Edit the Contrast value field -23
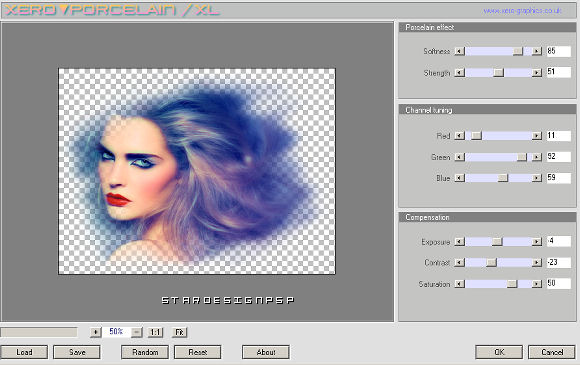The image size is (580, 365). pyautogui.click(x=559, y=263)
